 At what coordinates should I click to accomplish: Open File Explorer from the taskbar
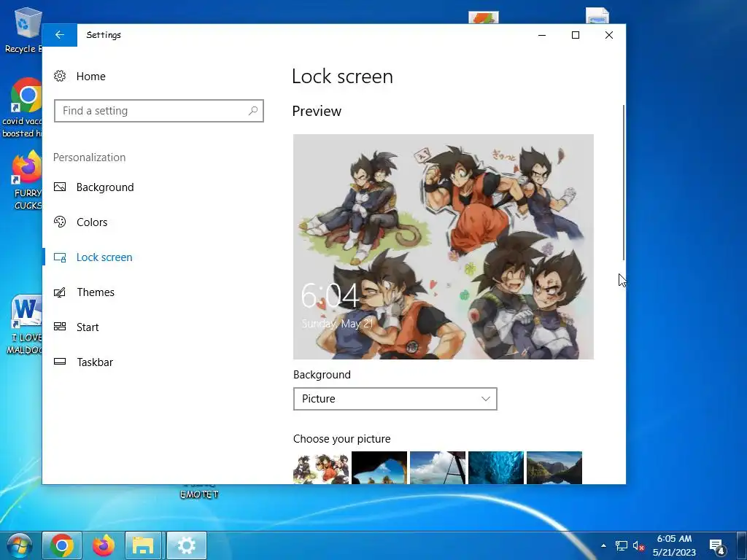tap(143, 545)
